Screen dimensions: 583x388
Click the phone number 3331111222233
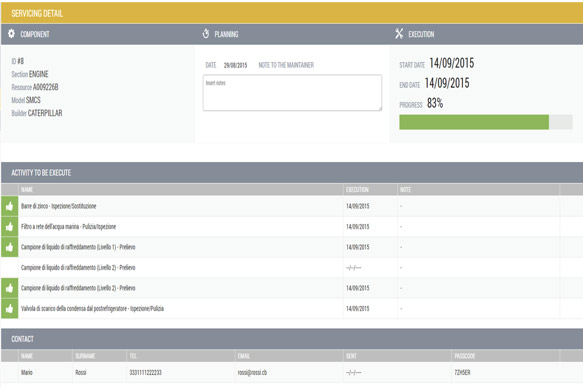point(145,372)
